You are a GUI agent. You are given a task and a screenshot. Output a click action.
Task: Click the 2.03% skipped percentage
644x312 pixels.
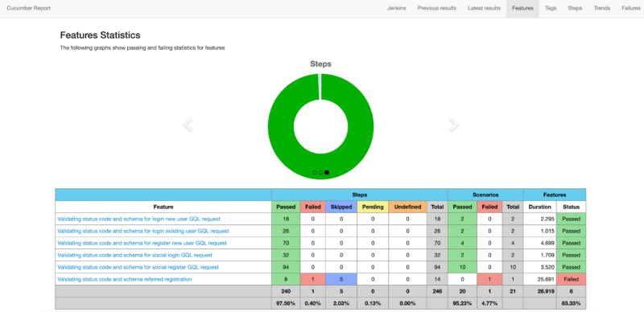click(341, 303)
